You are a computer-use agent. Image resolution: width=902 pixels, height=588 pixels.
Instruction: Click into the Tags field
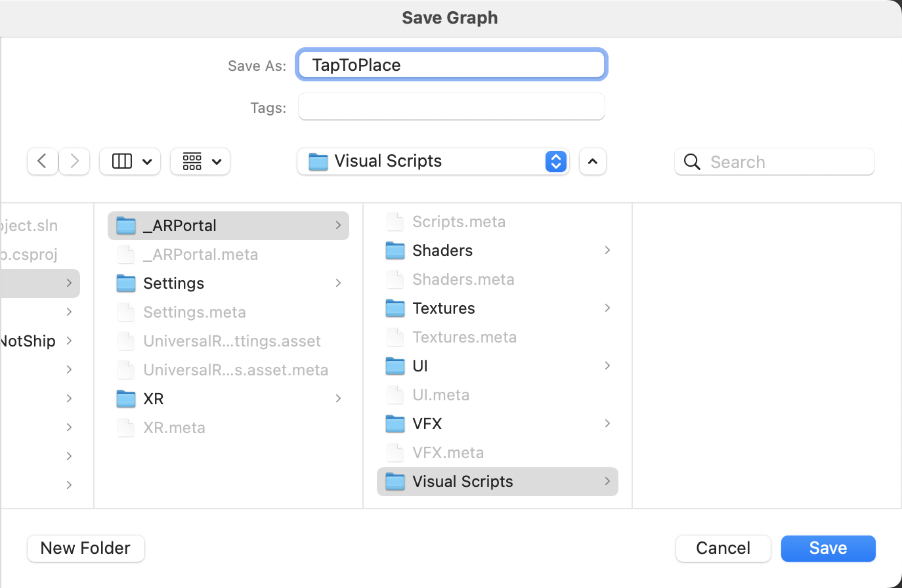451,107
